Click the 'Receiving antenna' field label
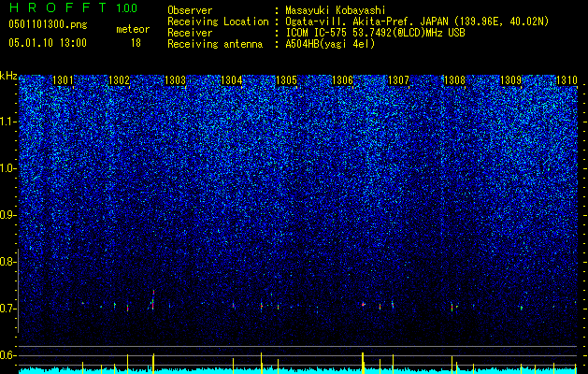The width and height of the screenshot is (588, 374). coord(215,44)
